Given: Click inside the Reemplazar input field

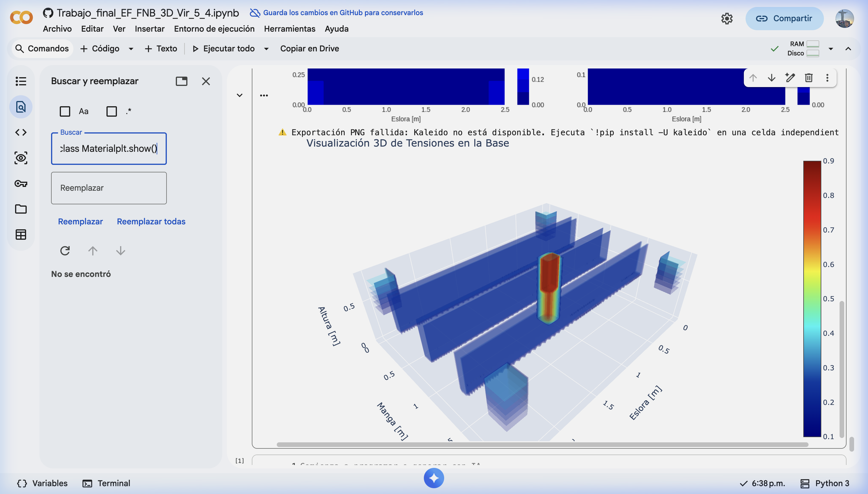Looking at the screenshot, I should (x=108, y=187).
